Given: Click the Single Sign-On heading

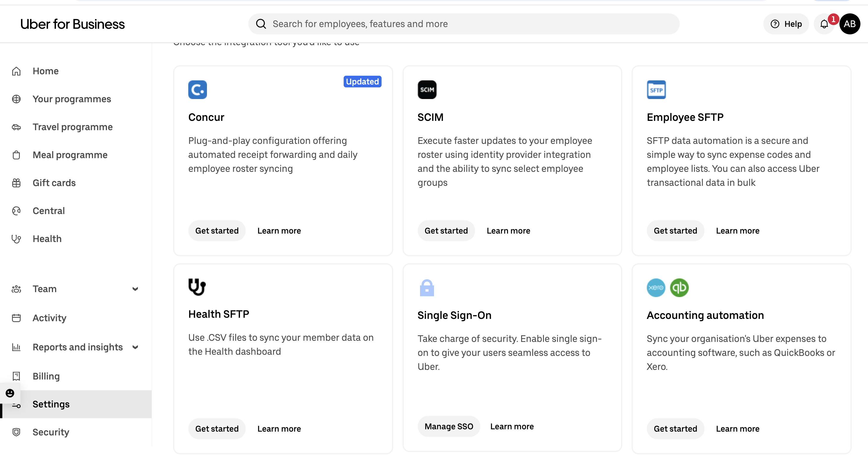Looking at the screenshot, I should 454,315.
